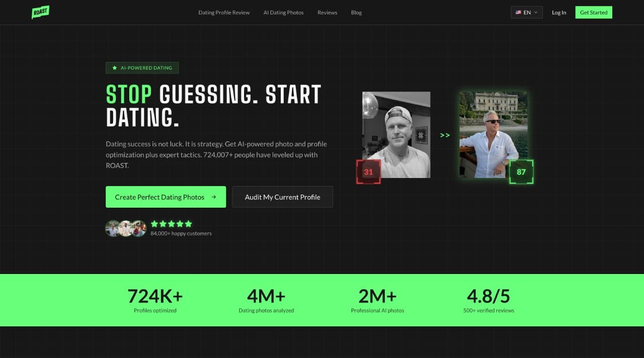Click the 724K+ Profiles optimized stat
Screen dimensions: 644x358
155,300
